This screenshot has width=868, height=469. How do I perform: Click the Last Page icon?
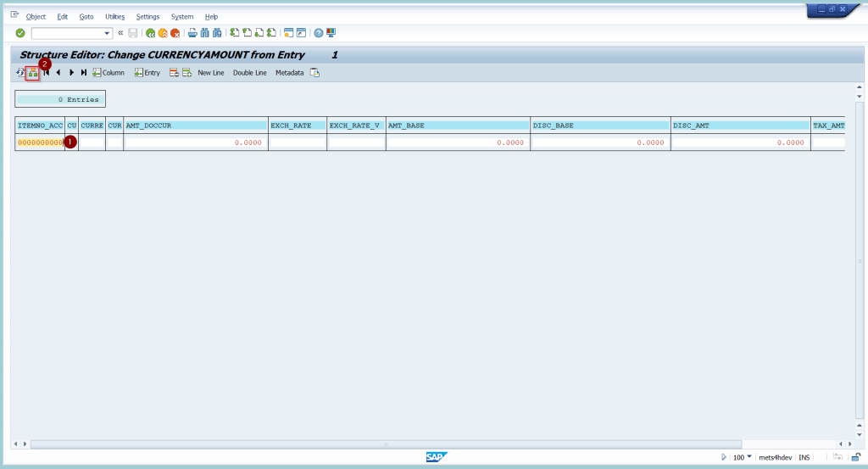[271, 33]
